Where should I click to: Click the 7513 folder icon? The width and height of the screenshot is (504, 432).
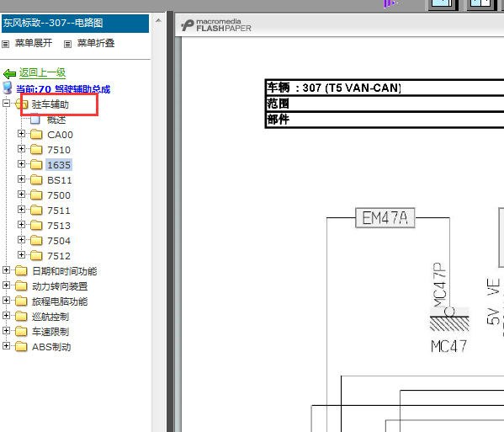click(x=36, y=225)
